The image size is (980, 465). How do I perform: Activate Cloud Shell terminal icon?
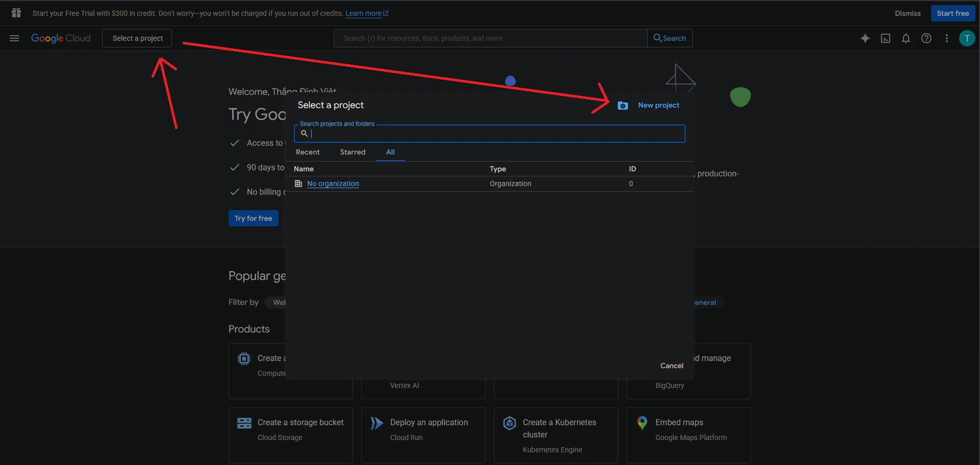coord(886,38)
